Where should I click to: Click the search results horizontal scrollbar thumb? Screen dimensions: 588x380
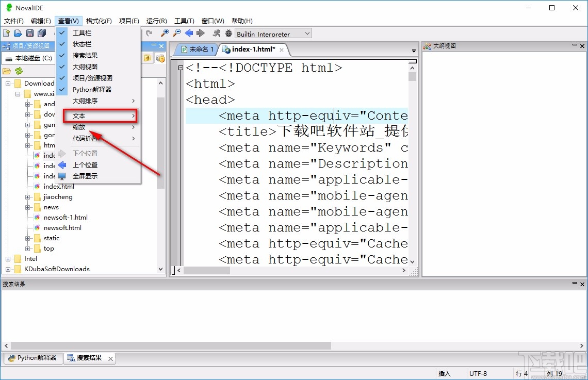click(171, 345)
